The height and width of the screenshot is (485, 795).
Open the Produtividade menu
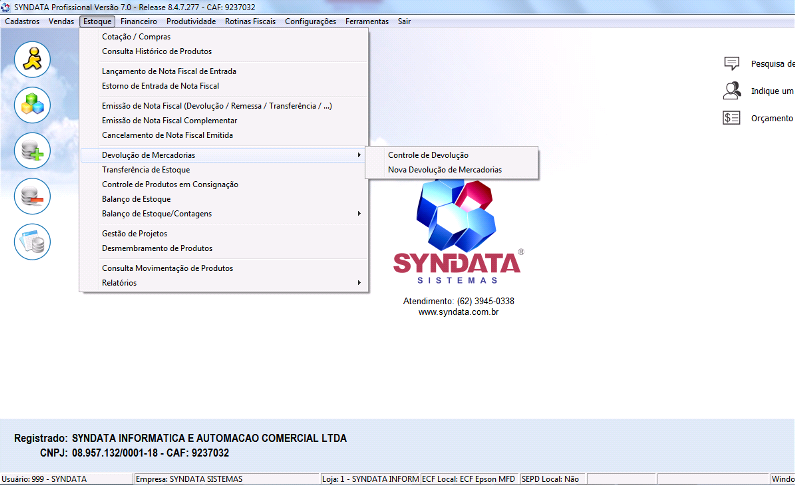coord(191,21)
